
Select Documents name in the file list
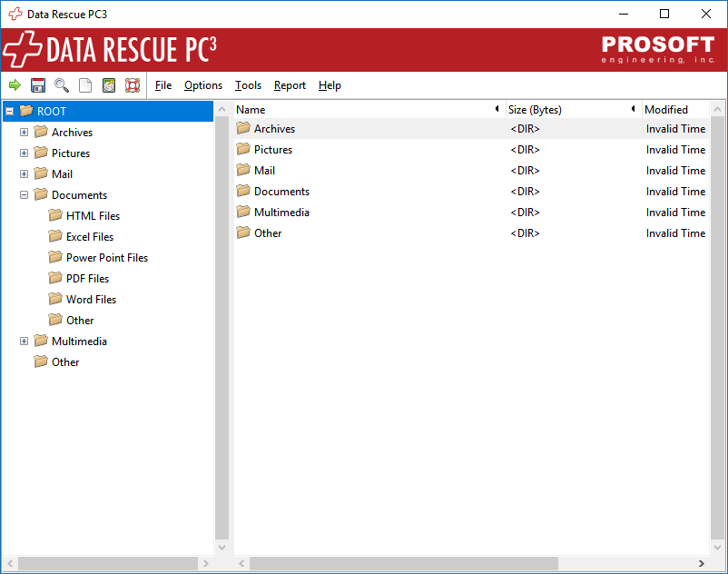[x=281, y=192]
